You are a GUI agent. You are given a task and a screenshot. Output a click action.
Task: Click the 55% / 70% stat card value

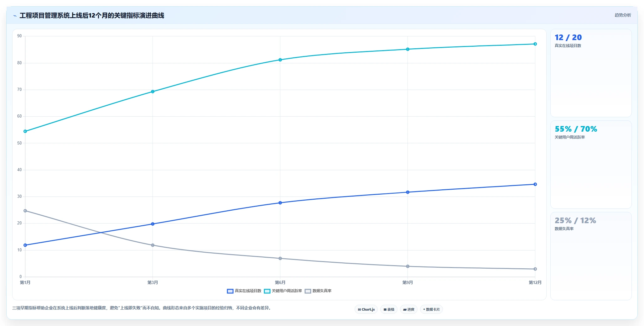coord(576,129)
